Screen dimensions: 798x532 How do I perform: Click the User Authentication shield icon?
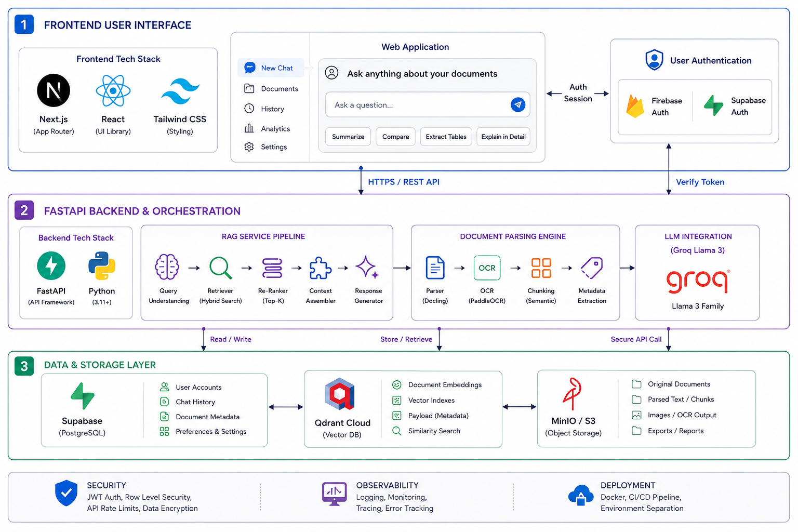[x=654, y=60]
